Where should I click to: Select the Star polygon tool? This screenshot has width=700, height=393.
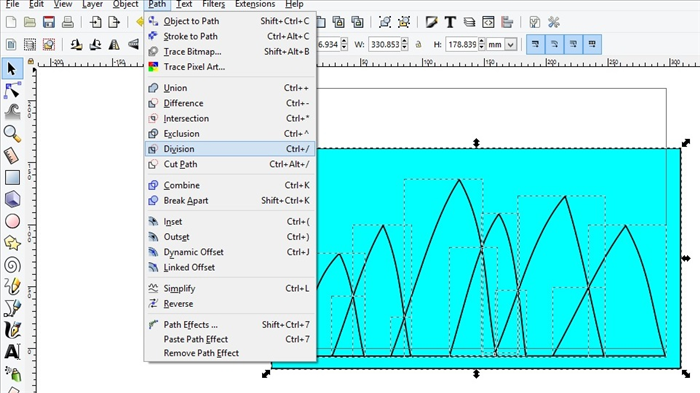(12, 243)
